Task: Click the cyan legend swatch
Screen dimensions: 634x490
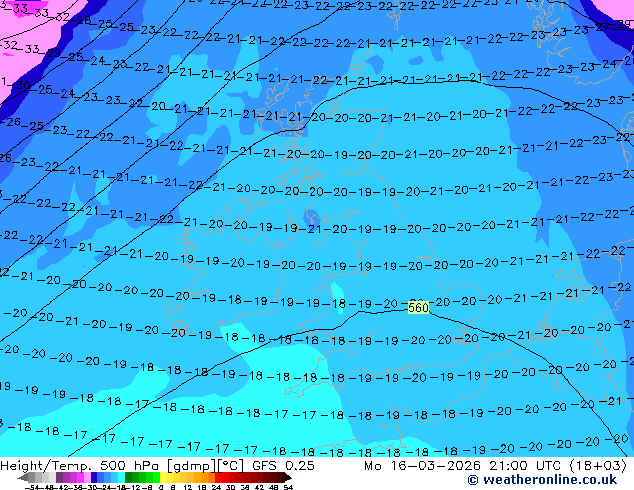Action: (x=121, y=478)
